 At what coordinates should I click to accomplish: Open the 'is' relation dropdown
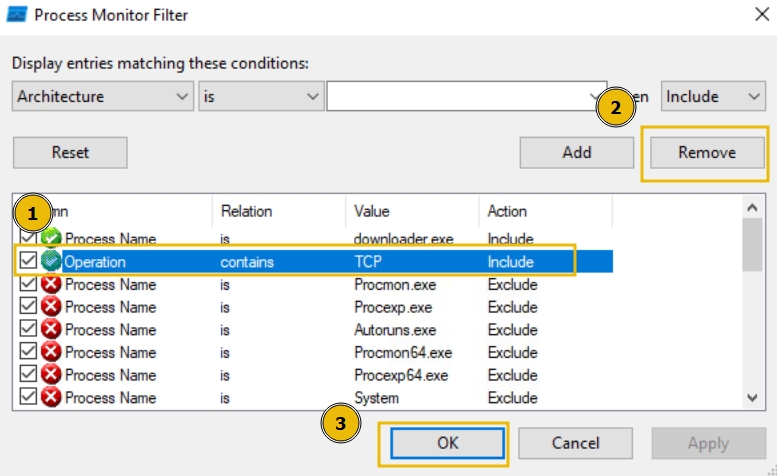point(260,97)
